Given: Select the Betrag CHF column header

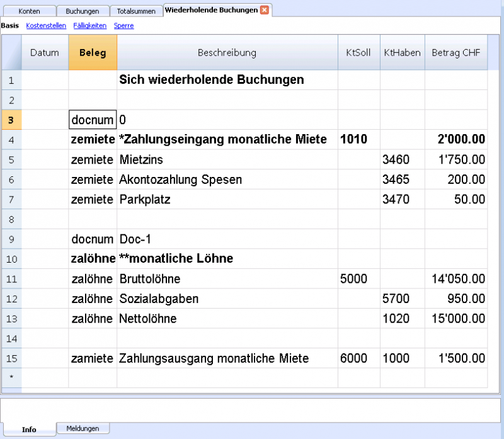Looking at the screenshot, I should coord(455,53).
